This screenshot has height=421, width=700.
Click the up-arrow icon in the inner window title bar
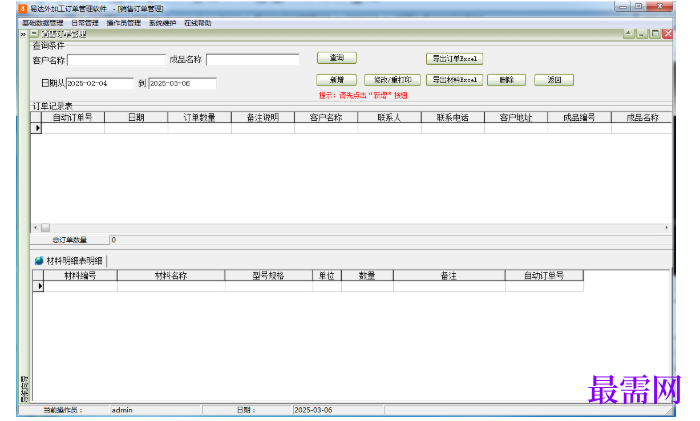(x=629, y=33)
